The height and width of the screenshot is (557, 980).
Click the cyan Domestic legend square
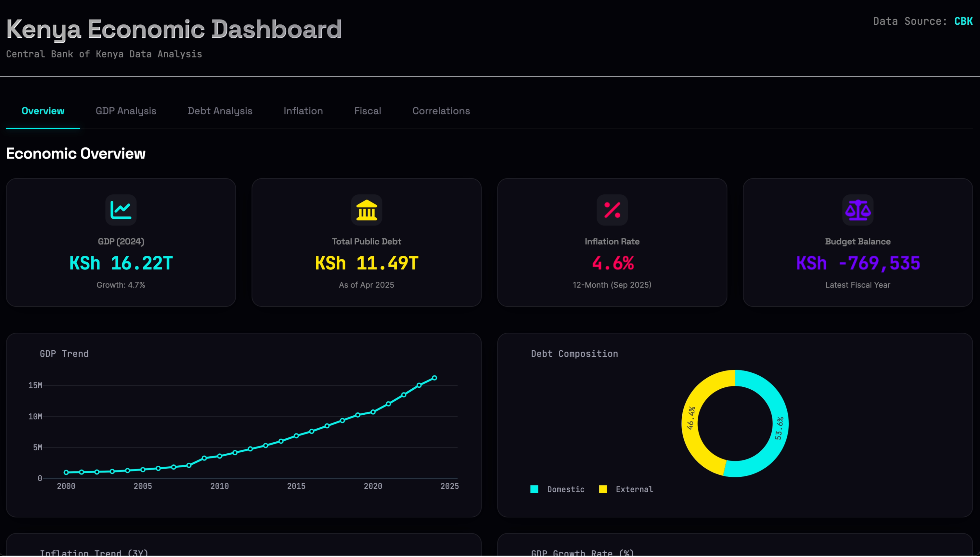click(534, 489)
